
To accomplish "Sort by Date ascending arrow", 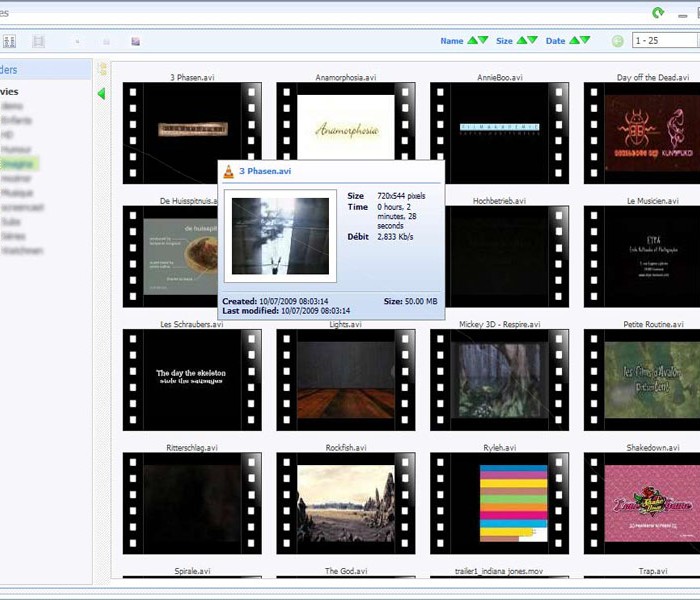I will pos(575,40).
